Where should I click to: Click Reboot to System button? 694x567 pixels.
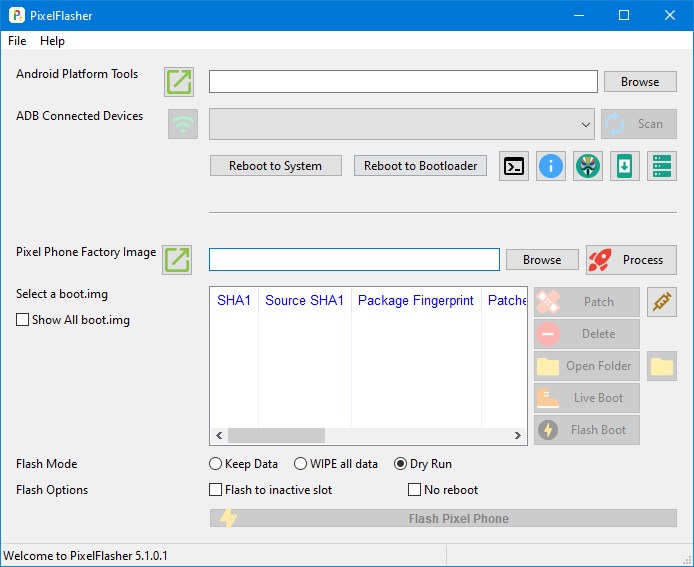coord(275,166)
